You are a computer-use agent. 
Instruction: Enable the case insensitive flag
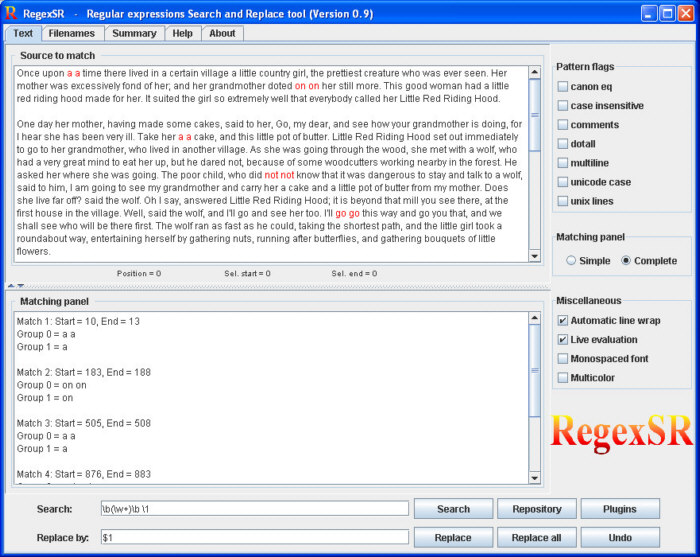564,106
